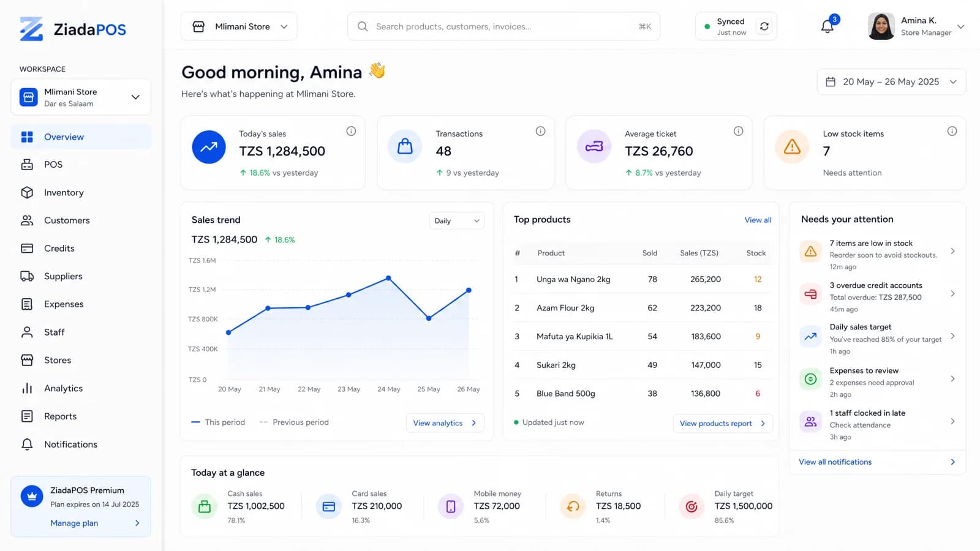Click the search products input field
The image size is (980, 551).
(x=503, y=26)
